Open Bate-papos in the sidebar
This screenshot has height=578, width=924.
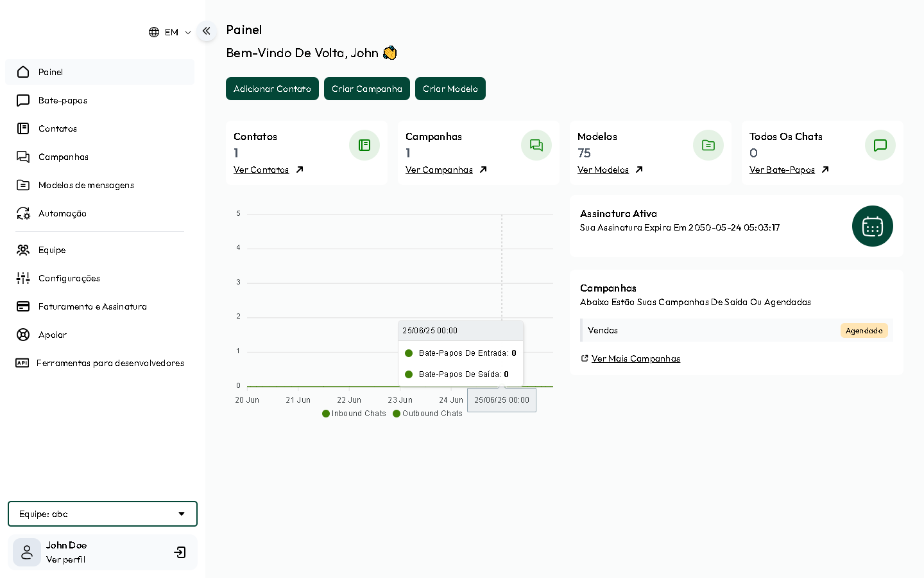63,100
